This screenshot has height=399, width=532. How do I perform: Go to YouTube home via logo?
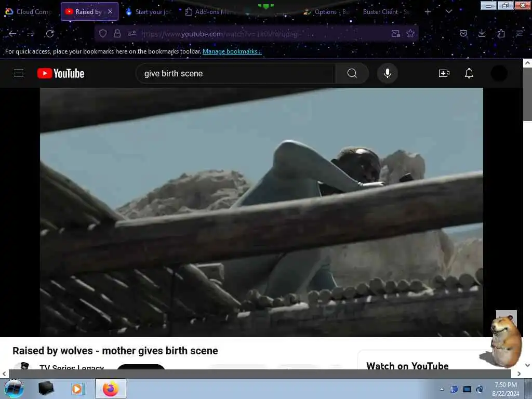click(x=61, y=73)
